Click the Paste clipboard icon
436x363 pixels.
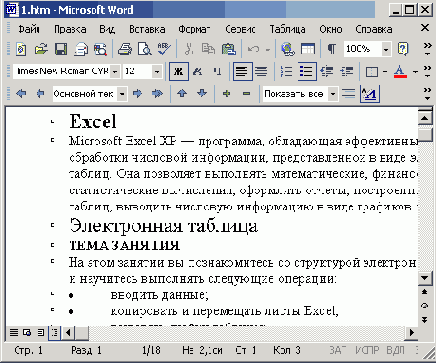(228, 49)
